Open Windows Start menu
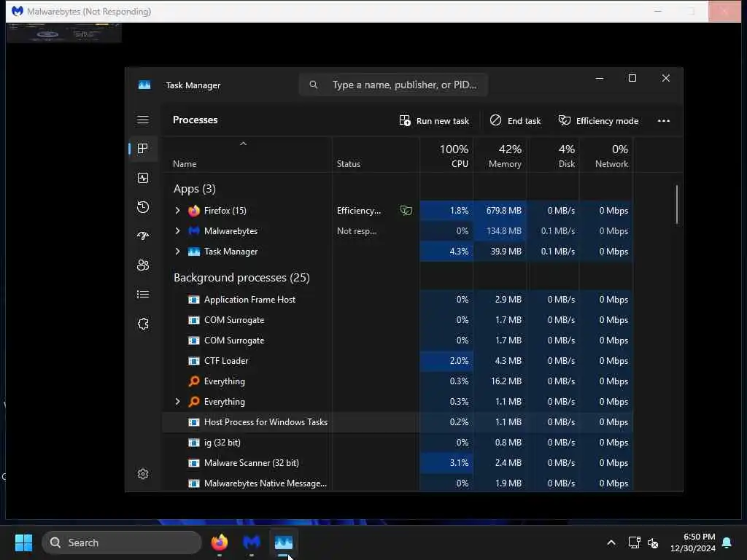 click(x=24, y=542)
